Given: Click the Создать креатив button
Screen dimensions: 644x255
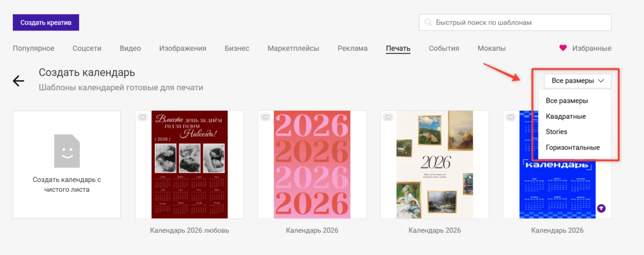Looking at the screenshot, I should pyautogui.click(x=46, y=22).
